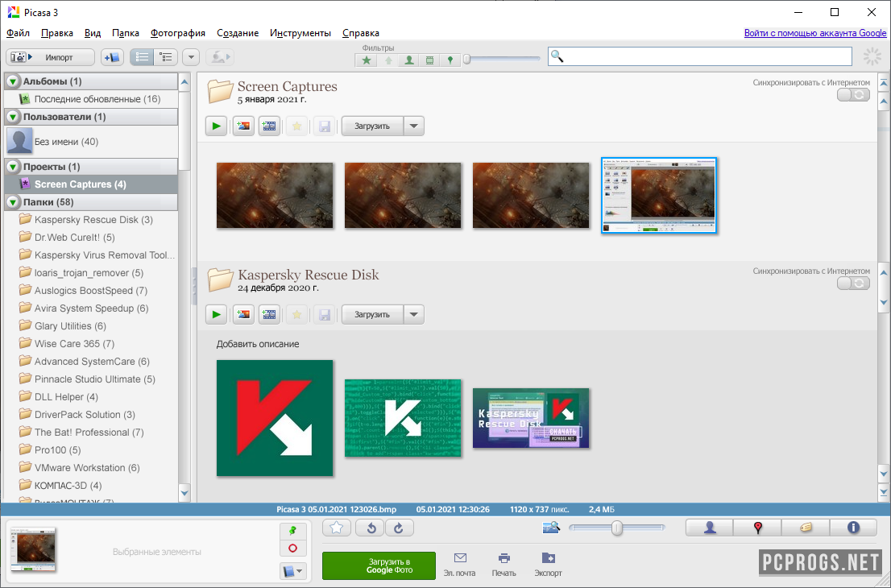This screenshot has width=891, height=588.
Task: Toggle internet sync for Screen Captures
Action: coord(853,95)
